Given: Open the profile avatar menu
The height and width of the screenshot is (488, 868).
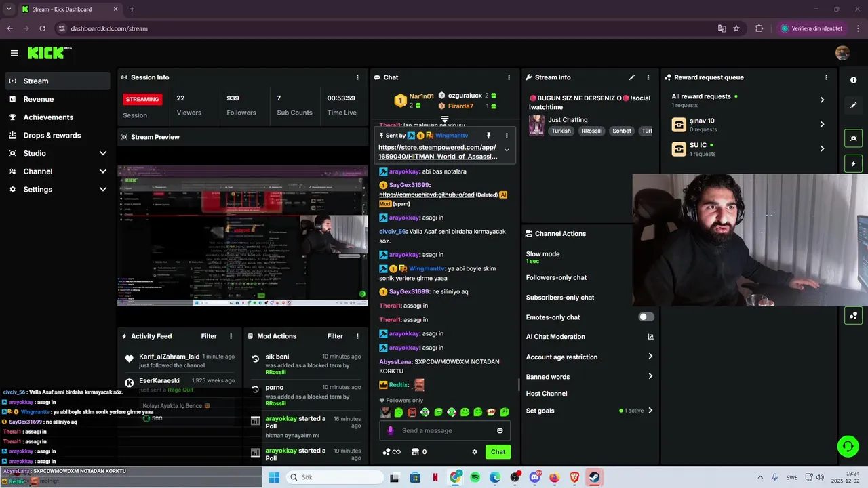Looking at the screenshot, I should click(842, 53).
